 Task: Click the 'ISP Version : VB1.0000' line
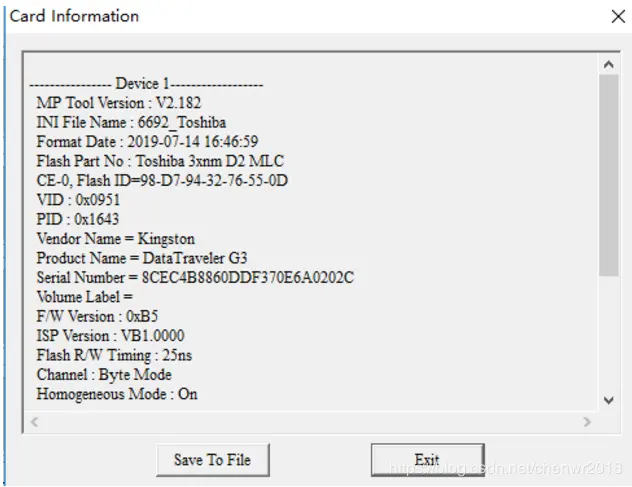[110, 335]
